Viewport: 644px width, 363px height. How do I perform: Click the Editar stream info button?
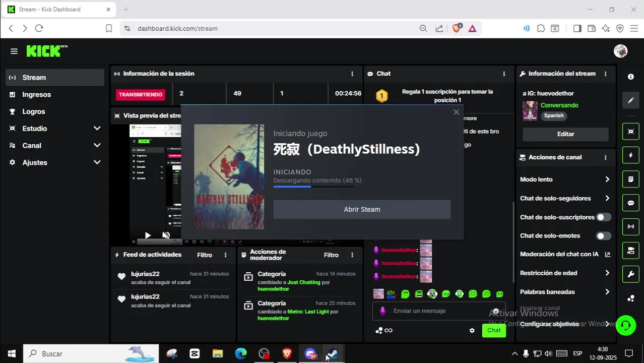point(565,134)
